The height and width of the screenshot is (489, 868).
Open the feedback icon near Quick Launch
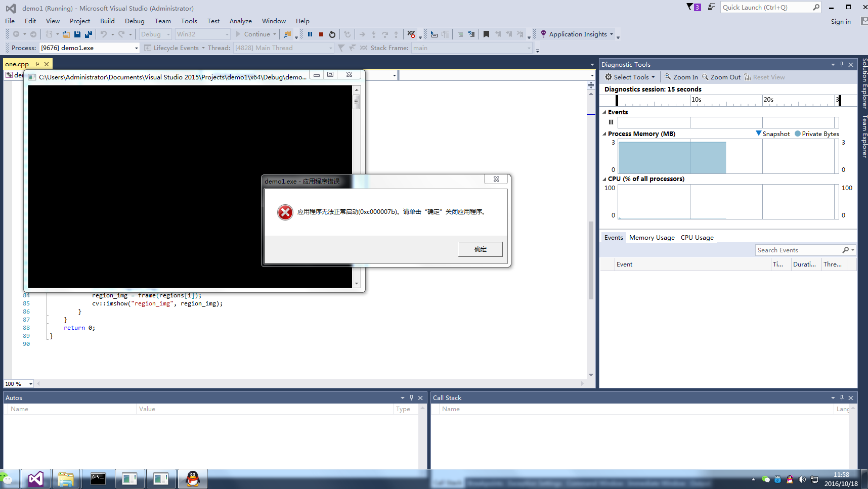click(x=711, y=7)
